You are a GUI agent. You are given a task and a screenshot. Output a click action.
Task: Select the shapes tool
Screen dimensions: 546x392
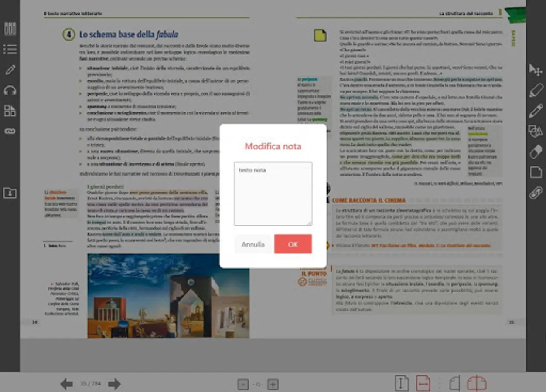pos(536,131)
